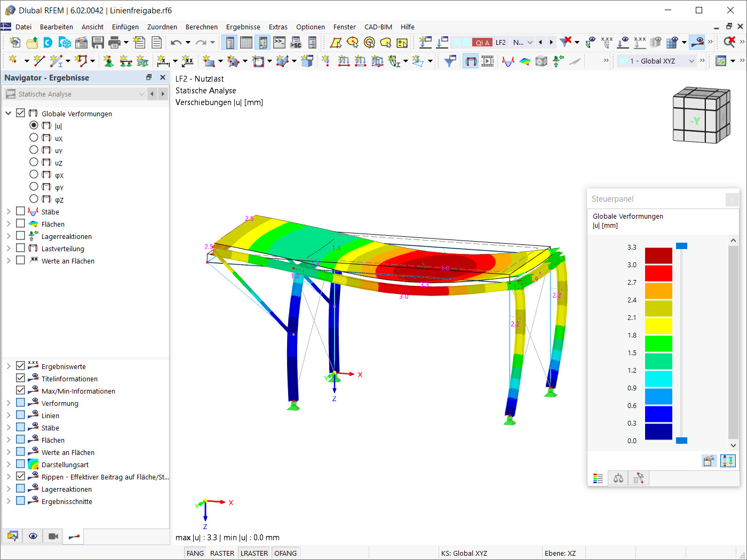The width and height of the screenshot is (747, 560).
Task: Open the Navigator Views eye tab
Action: (33, 536)
